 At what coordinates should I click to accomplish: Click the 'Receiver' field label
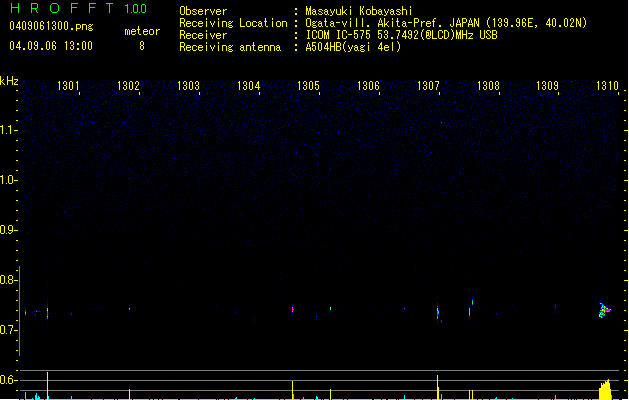[203, 35]
